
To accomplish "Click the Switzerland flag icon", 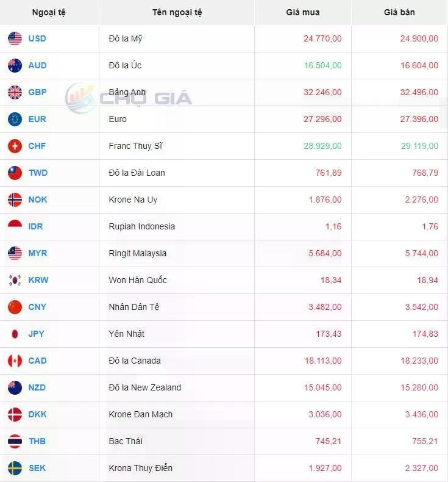I will tap(15, 146).
